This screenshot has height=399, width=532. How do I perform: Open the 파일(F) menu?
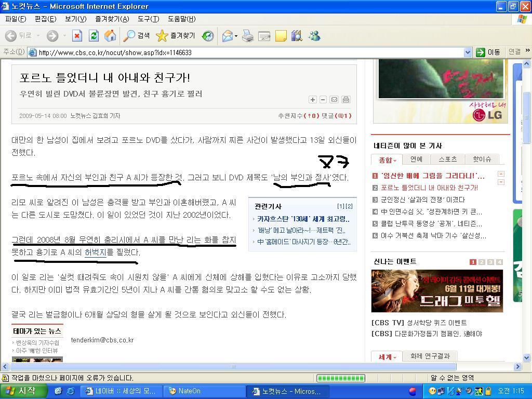pyautogui.click(x=16, y=19)
